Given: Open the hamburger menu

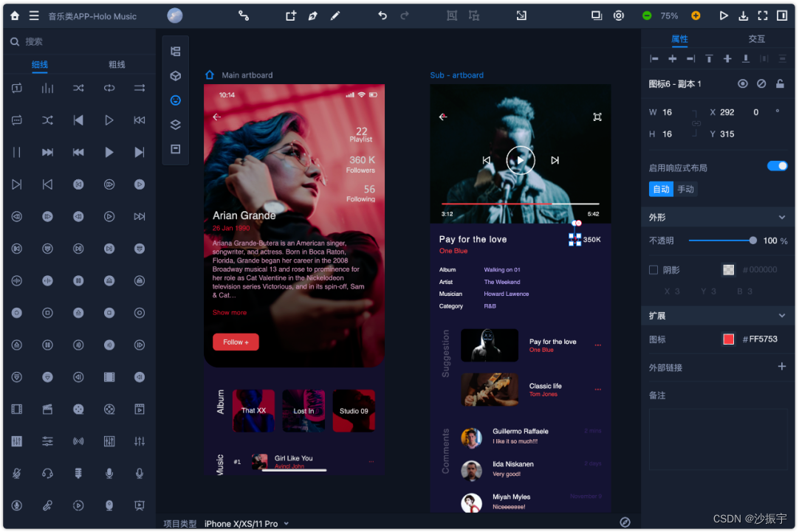Looking at the screenshot, I should [34, 15].
